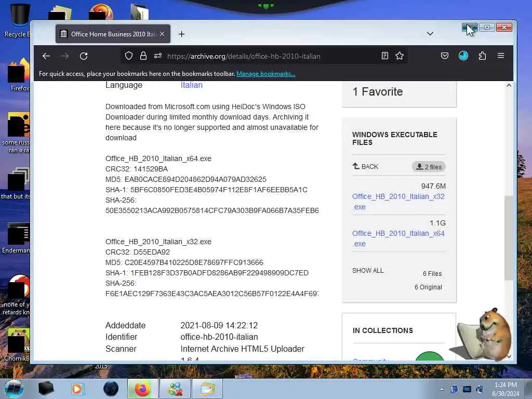This screenshot has height=399, width=532.
Task: Click the page vertical scrollbar thumb
Action: pos(508,237)
